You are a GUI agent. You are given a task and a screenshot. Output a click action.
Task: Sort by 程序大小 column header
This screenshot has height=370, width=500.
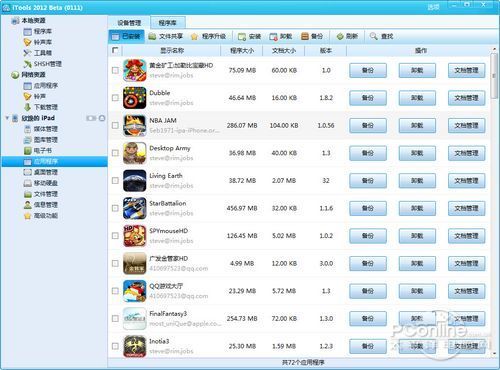point(242,51)
